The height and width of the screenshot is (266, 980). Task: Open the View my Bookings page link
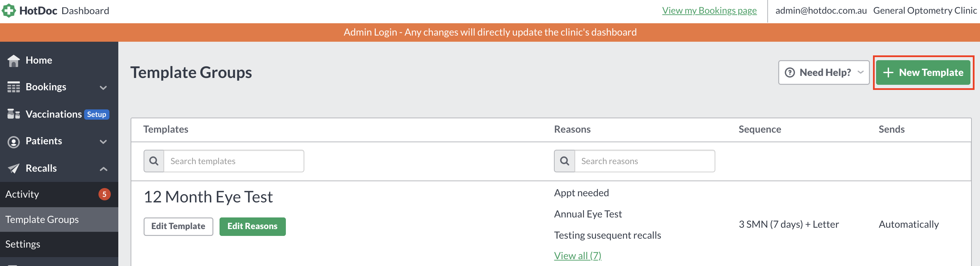click(709, 11)
